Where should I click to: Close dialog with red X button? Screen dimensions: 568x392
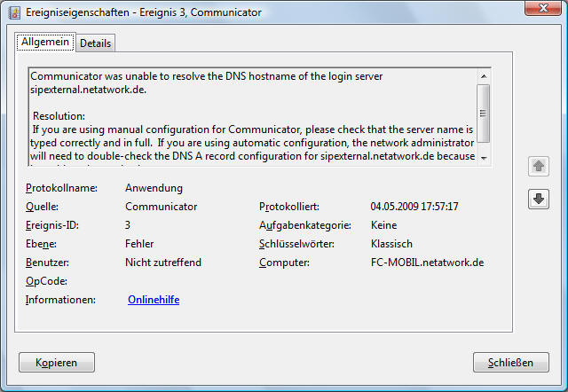tap(543, 8)
